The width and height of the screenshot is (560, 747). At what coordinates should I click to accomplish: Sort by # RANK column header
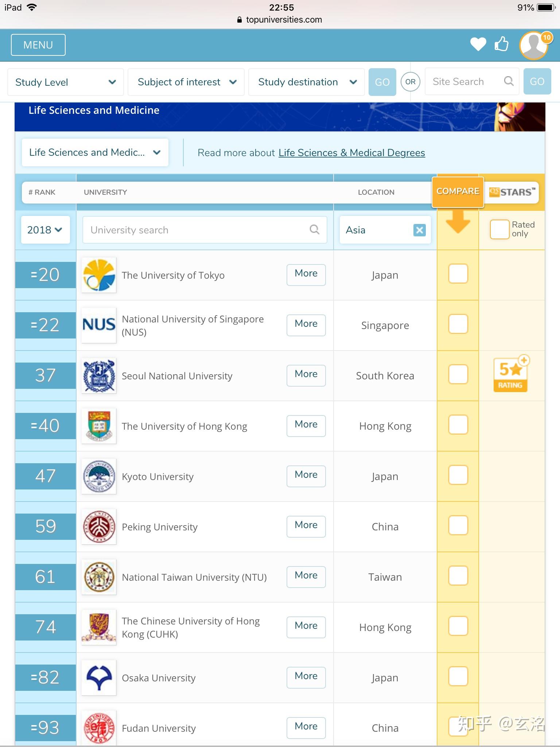[x=42, y=192]
